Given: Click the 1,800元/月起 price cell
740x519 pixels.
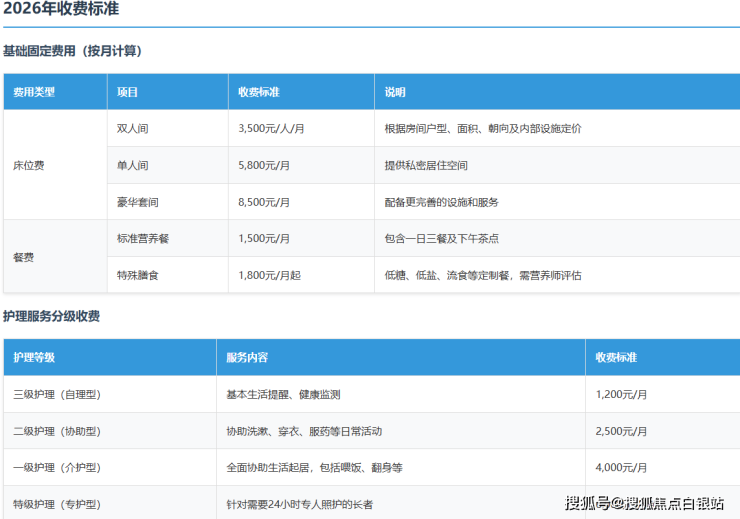Looking at the screenshot, I should coord(269,275).
